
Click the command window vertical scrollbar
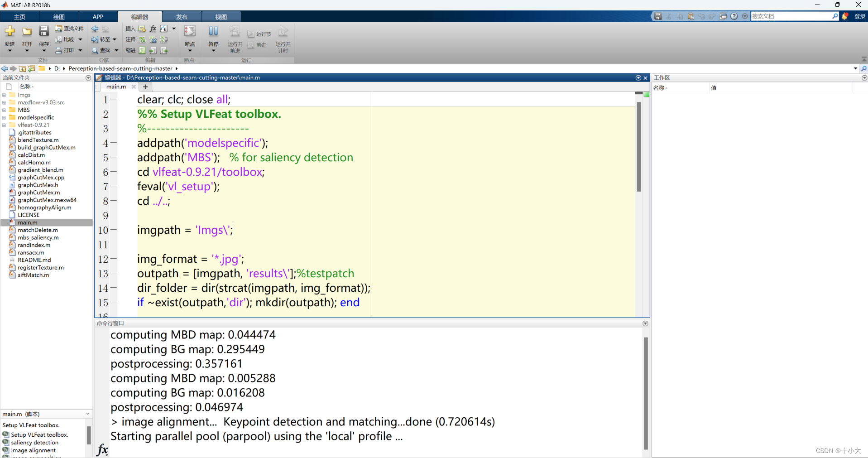tap(646, 393)
